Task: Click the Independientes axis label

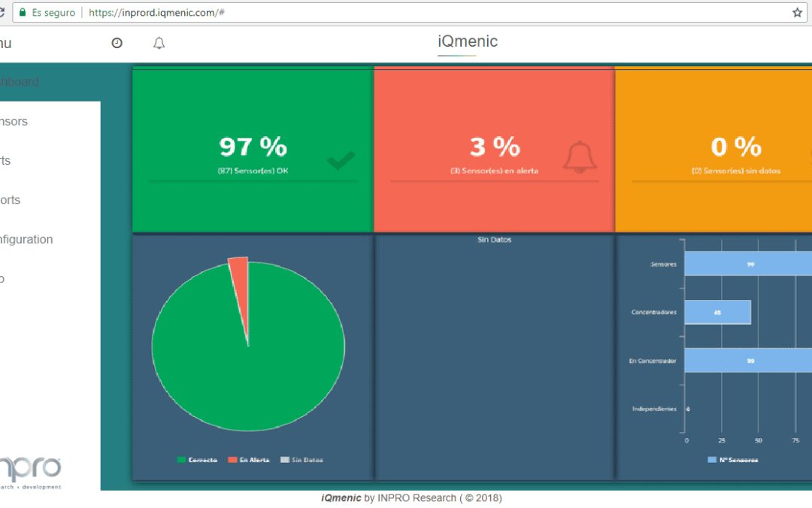Action: click(654, 409)
